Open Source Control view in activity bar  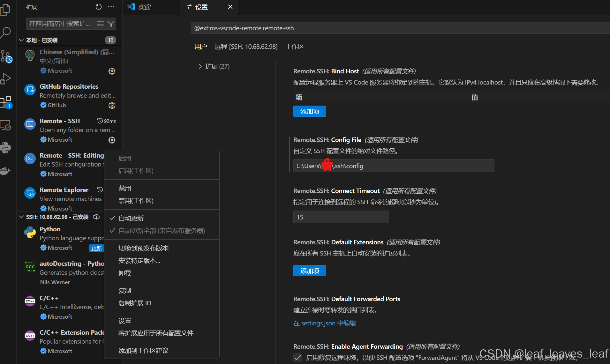click(x=6, y=56)
